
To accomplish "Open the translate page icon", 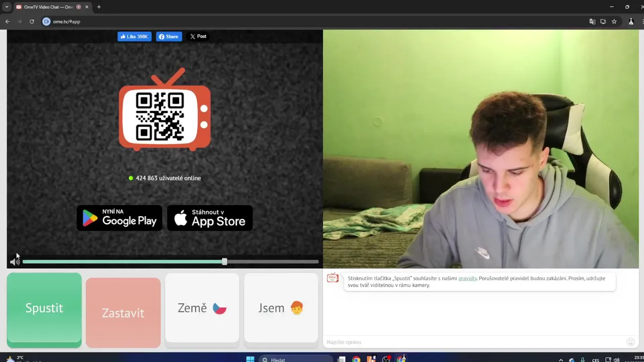I will pyautogui.click(x=592, y=22).
